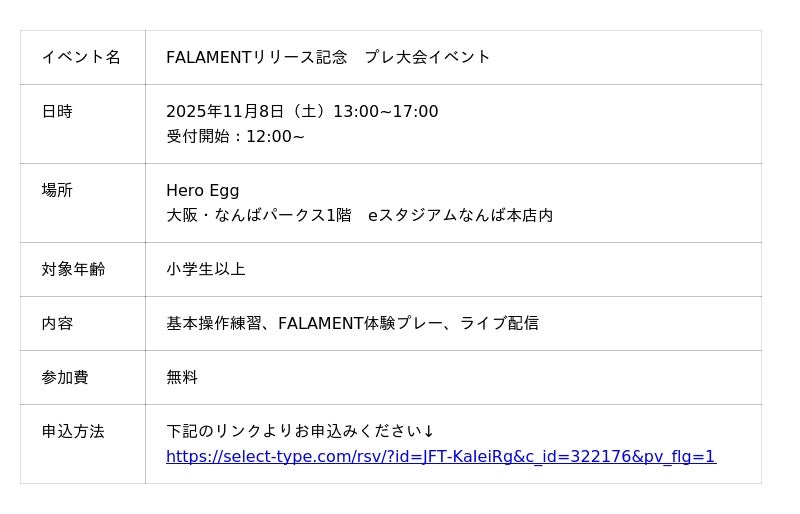Select the 小学生以上 age text

coord(205,269)
